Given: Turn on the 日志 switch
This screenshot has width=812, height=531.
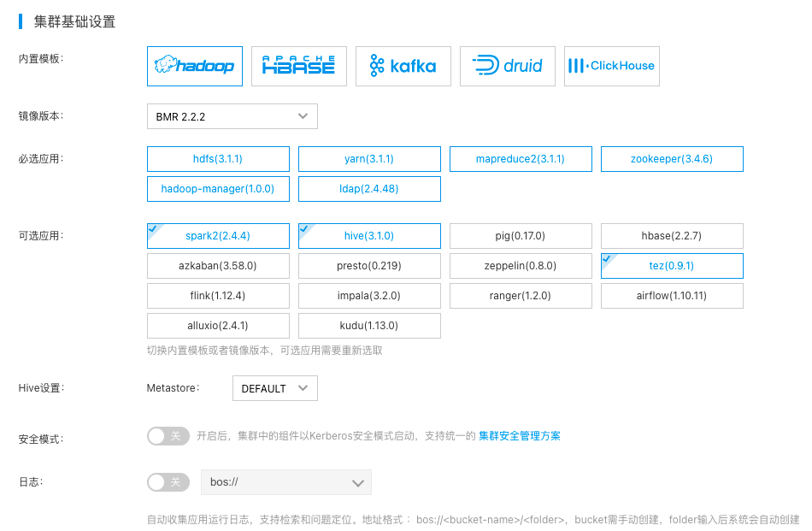Looking at the screenshot, I should (168, 482).
